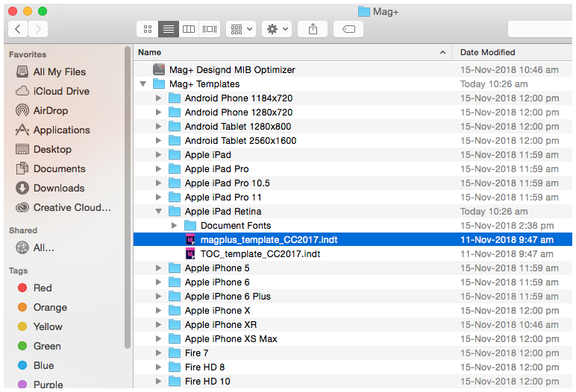This screenshot has height=392, width=576.
Task: Expand the Apple iPad folder
Action: [158, 155]
